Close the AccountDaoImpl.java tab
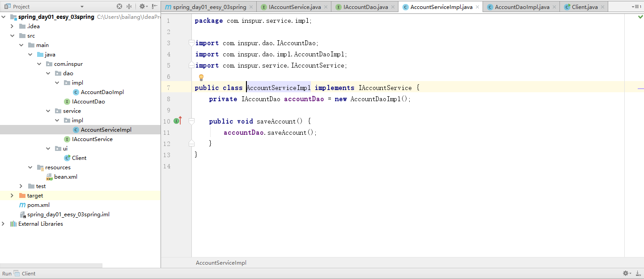Screen dimensions: 644x279 [554, 7]
